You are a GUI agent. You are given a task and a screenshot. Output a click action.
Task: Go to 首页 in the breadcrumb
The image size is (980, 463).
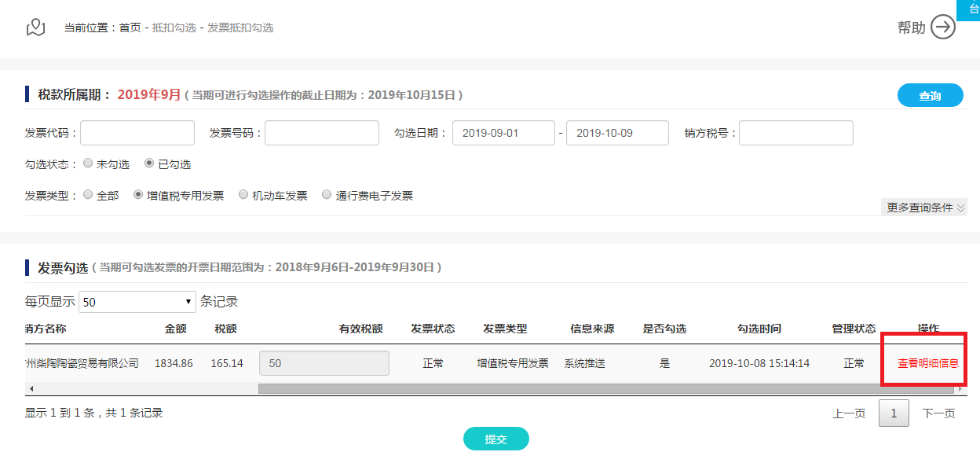[130, 28]
